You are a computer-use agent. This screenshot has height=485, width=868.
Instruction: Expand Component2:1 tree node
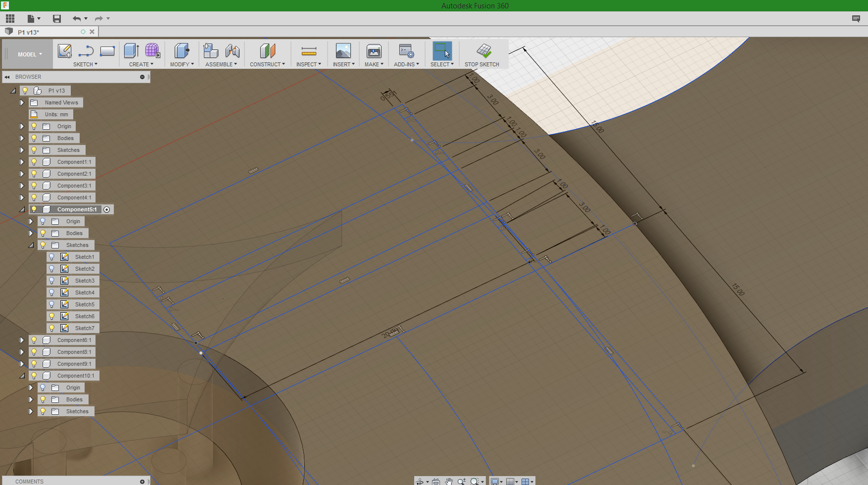22,174
